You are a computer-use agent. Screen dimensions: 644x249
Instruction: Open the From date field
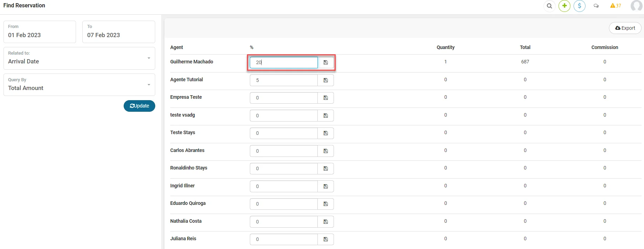pyautogui.click(x=40, y=32)
